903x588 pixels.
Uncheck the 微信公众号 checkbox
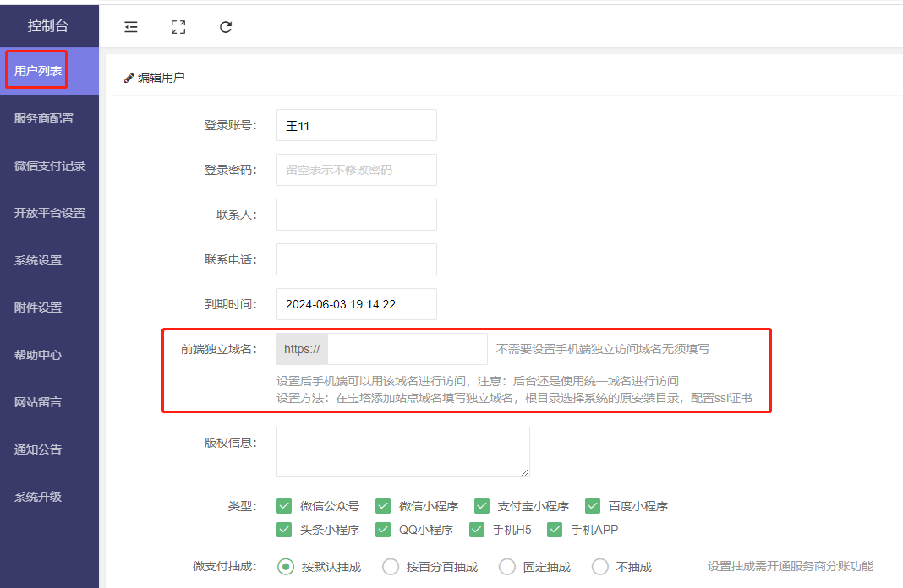click(285, 506)
